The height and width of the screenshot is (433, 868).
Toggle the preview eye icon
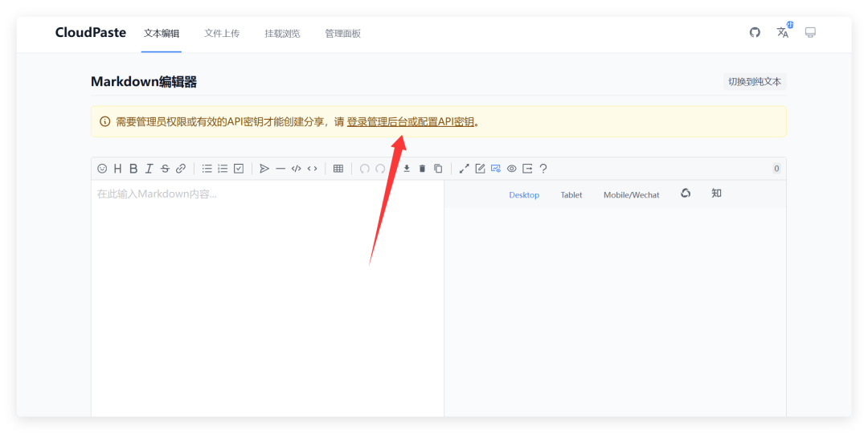coord(511,169)
